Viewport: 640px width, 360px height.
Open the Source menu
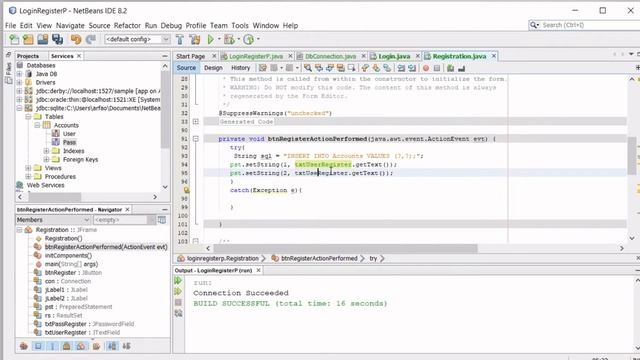click(100, 25)
